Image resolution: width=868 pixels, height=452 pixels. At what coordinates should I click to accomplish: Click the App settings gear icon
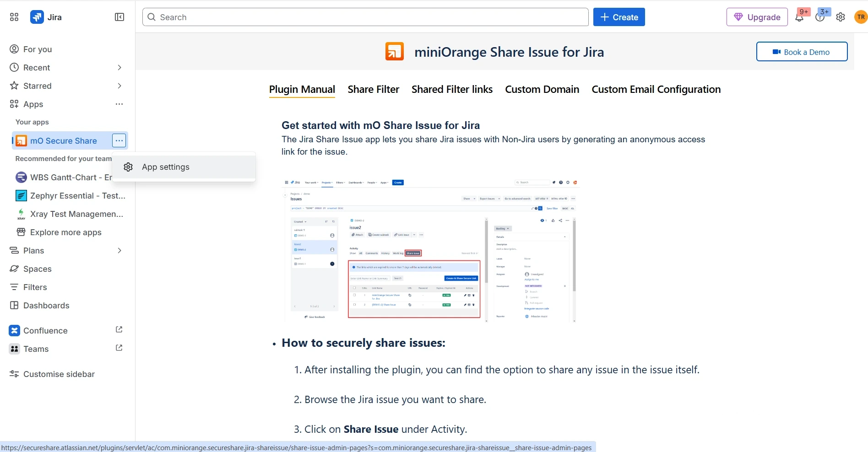(128, 167)
